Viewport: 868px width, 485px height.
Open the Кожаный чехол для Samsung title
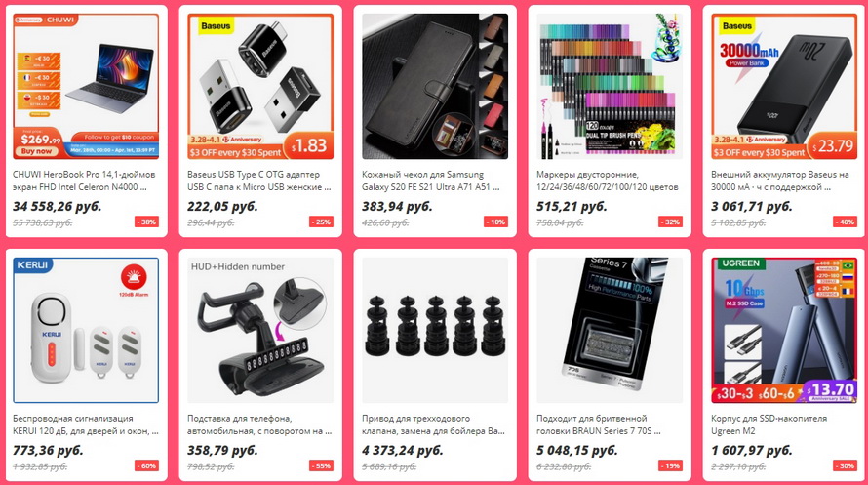[x=431, y=181]
